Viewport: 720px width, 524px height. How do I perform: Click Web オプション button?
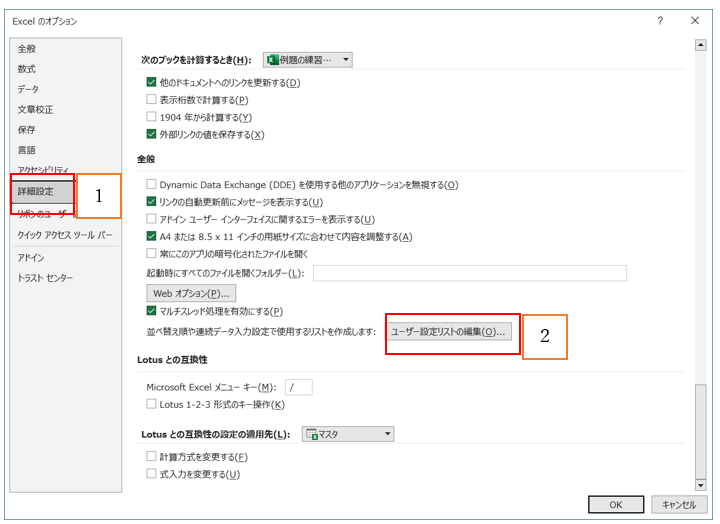point(191,293)
